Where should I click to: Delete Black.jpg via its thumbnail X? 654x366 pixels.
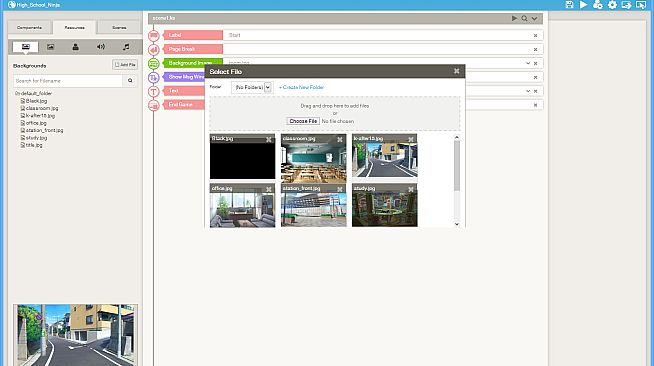click(269, 139)
